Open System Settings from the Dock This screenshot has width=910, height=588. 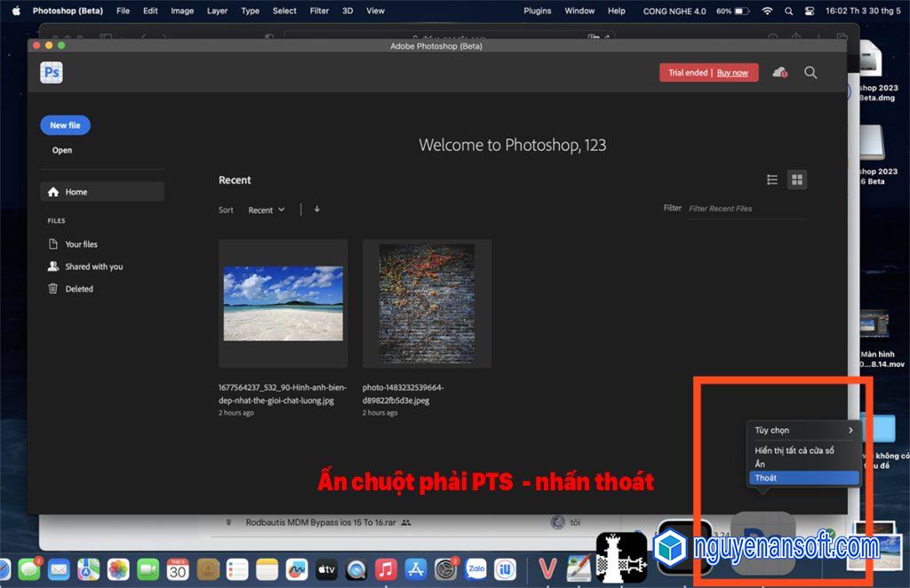coord(446,569)
